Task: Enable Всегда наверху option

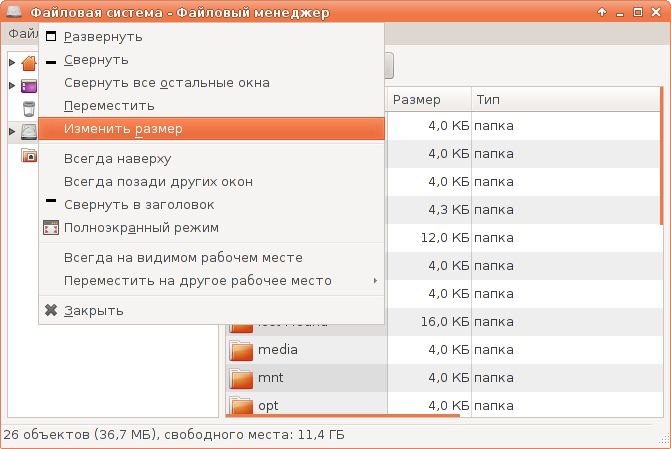Action: coord(211,159)
